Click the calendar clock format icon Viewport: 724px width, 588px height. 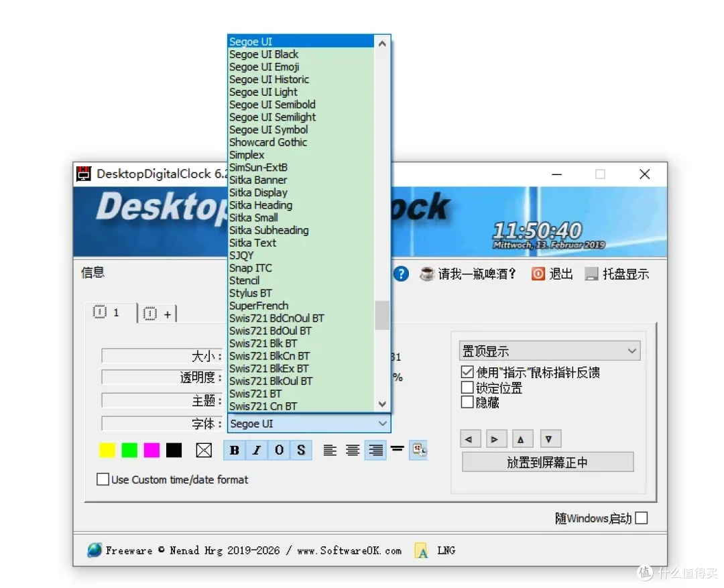point(419,450)
